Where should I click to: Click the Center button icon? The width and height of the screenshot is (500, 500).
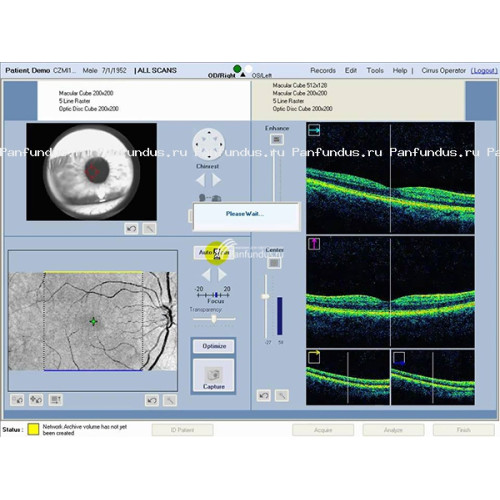pos(274,263)
